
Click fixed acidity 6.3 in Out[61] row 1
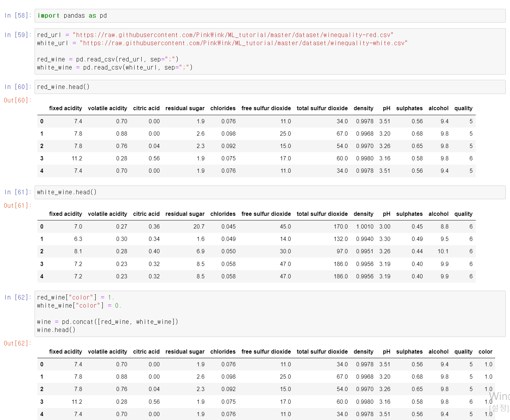(x=78, y=239)
